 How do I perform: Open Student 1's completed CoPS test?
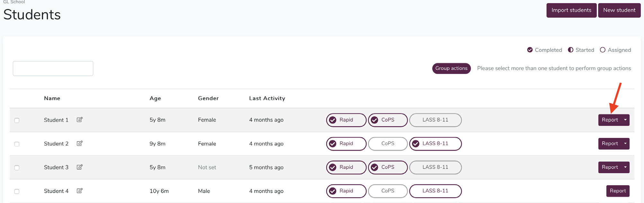tap(388, 120)
